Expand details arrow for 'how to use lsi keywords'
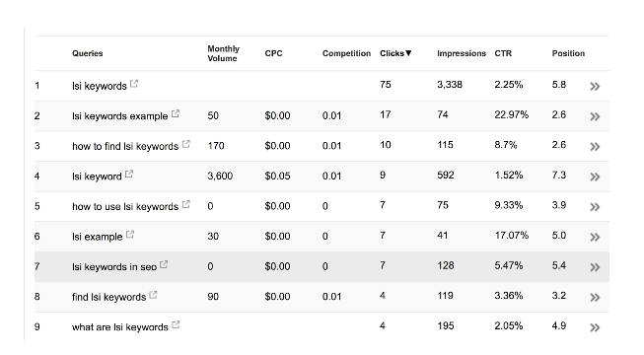Viewport: 644px width, 355px height. click(595, 207)
